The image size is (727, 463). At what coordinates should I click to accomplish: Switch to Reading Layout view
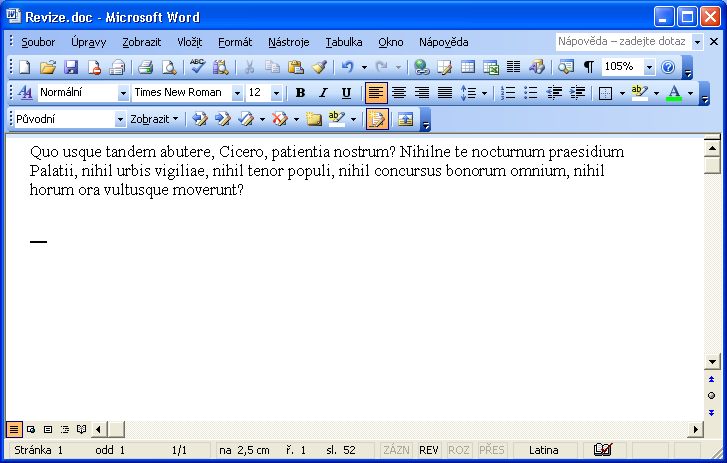coord(82,430)
